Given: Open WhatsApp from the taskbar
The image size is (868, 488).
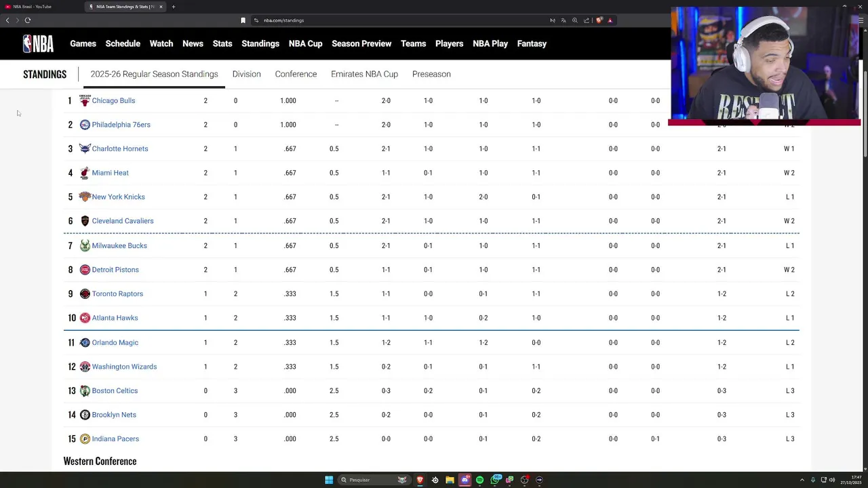Looking at the screenshot, I should pyautogui.click(x=496, y=480).
